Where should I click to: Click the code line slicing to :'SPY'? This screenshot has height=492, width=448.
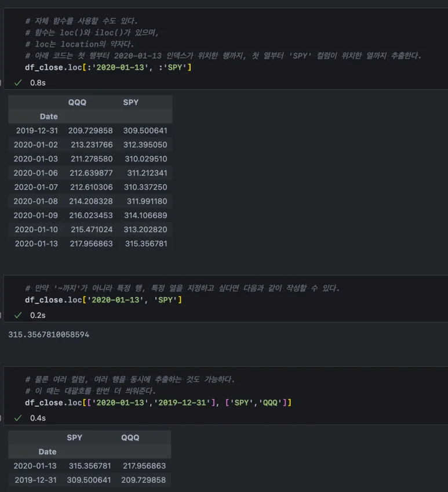pyautogui.click(x=108, y=67)
